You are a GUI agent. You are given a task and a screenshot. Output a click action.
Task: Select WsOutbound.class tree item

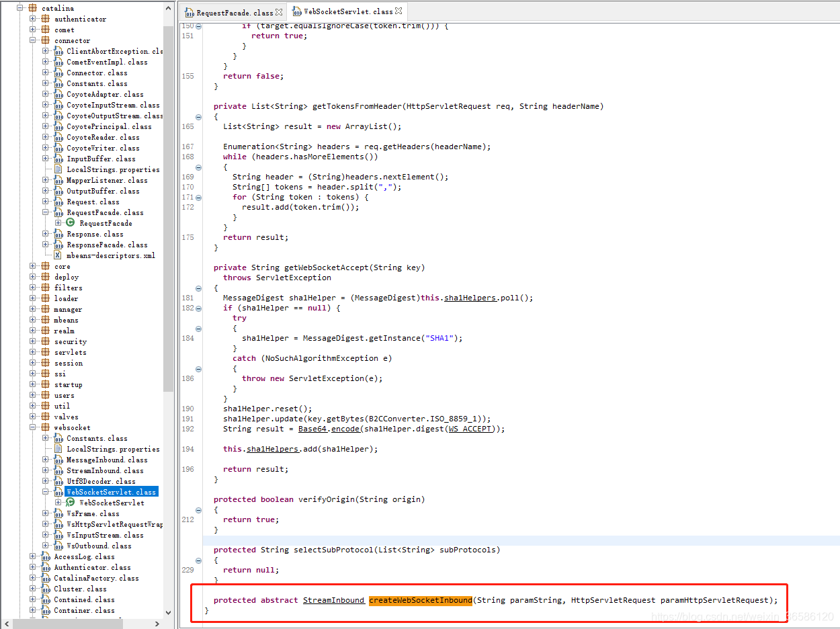[99, 546]
